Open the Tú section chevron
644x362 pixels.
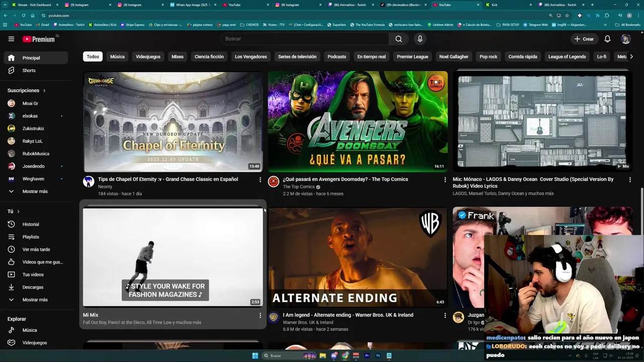click(x=19, y=212)
